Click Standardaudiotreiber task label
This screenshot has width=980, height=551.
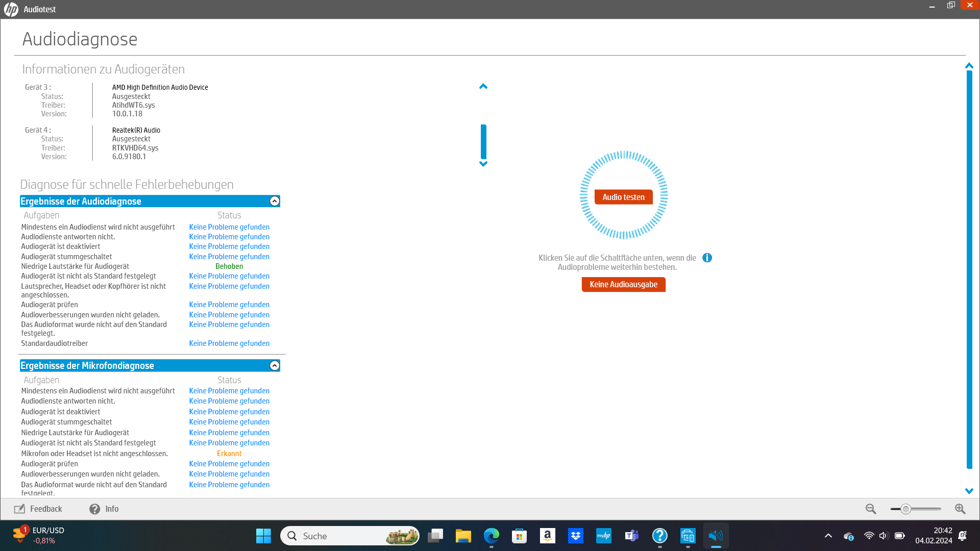tap(55, 343)
